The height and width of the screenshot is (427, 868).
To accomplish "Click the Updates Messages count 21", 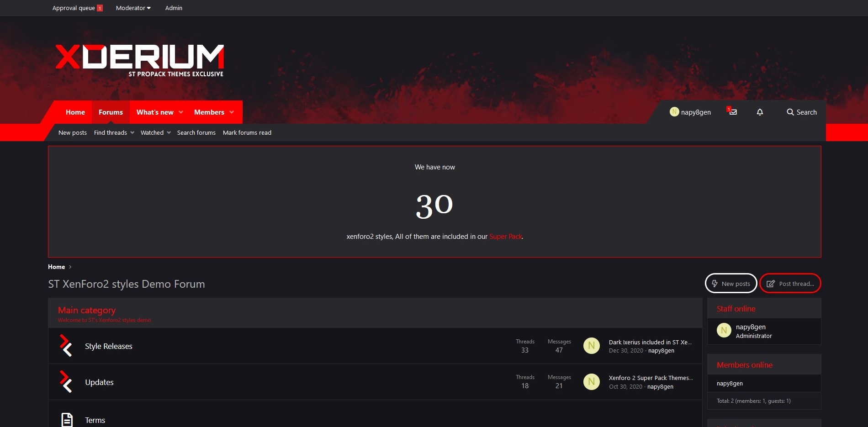I will [x=559, y=386].
